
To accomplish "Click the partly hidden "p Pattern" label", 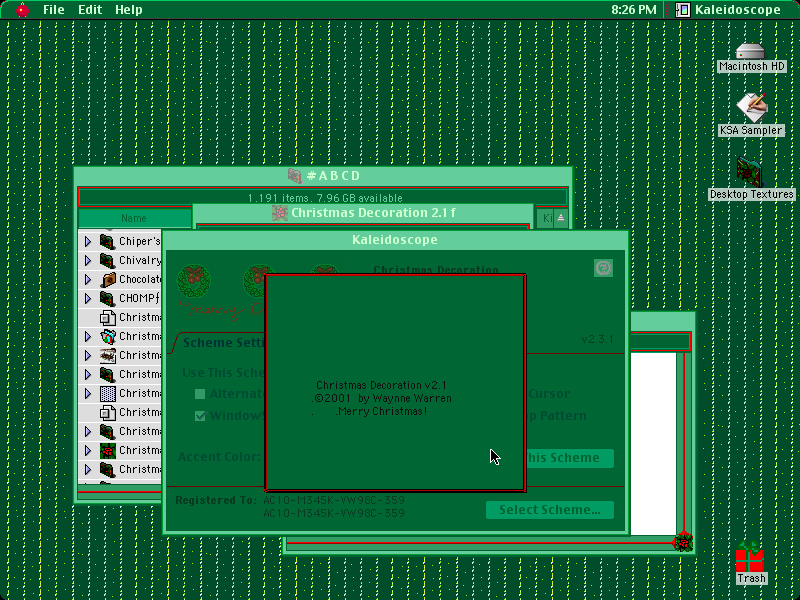I will coord(557,416).
